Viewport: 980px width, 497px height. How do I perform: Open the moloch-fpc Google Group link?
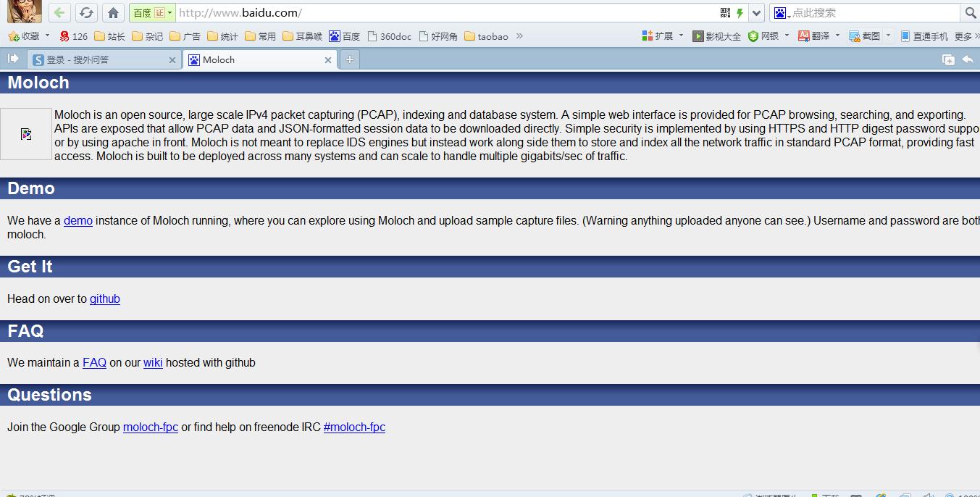click(x=151, y=427)
